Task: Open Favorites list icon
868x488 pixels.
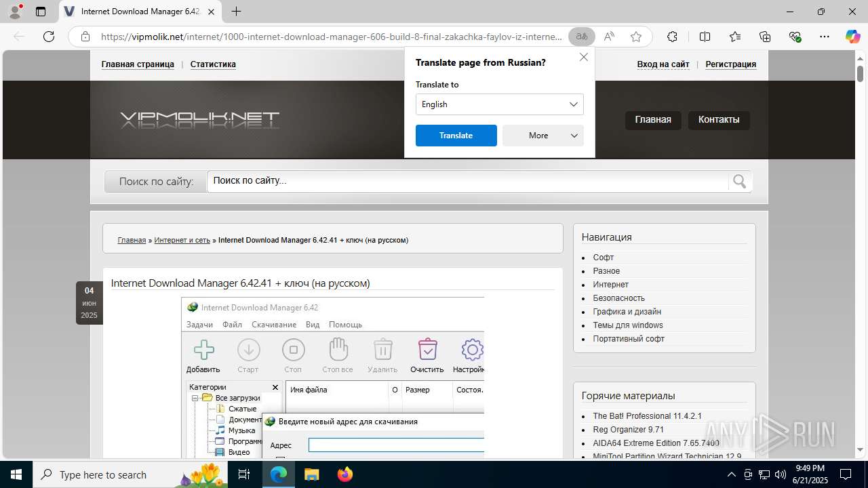Action: (x=735, y=37)
